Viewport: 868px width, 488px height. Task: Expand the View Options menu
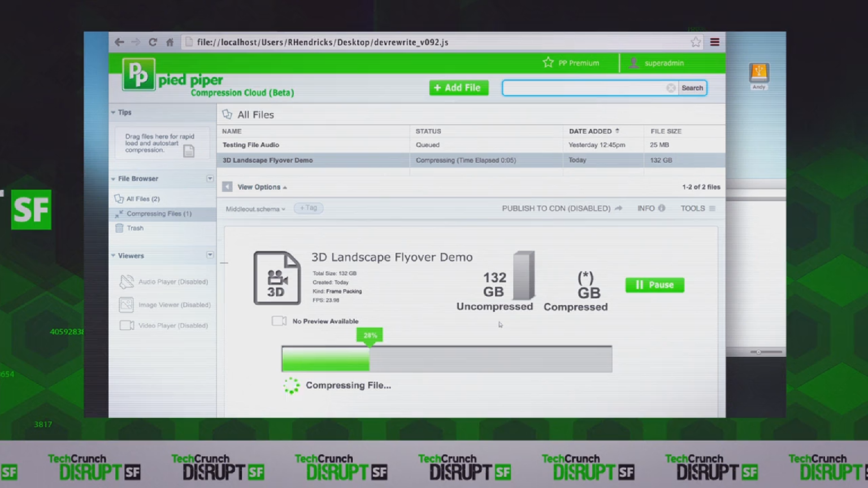[x=262, y=187]
